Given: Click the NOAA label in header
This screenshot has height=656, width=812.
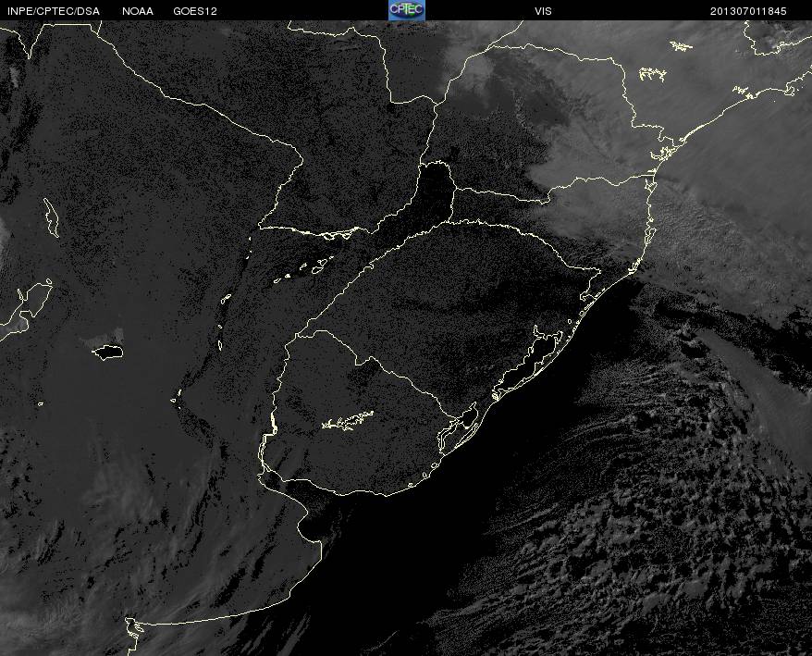Looking at the screenshot, I should 138,11.
